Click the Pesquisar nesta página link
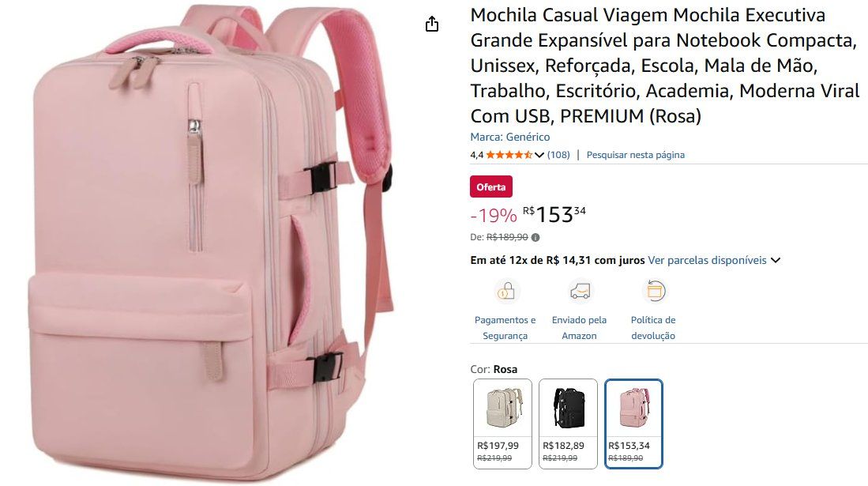The width and height of the screenshot is (868, 486). point(636,155)
